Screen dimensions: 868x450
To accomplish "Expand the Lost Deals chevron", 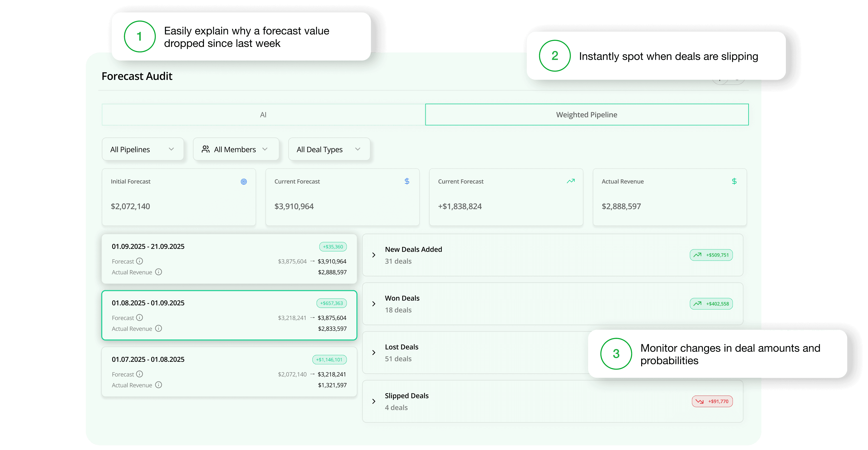I will click(x=373, y=353).
